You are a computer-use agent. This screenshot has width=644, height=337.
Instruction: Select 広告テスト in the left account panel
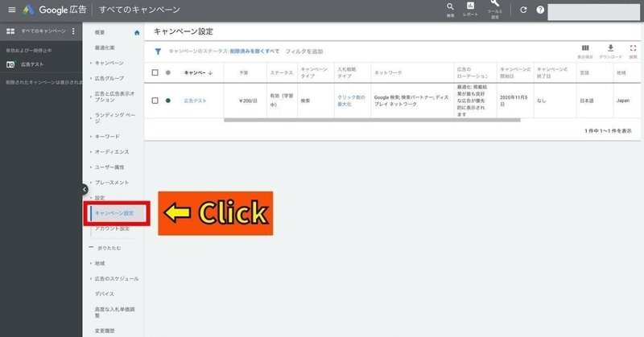[x=32, y=64]
